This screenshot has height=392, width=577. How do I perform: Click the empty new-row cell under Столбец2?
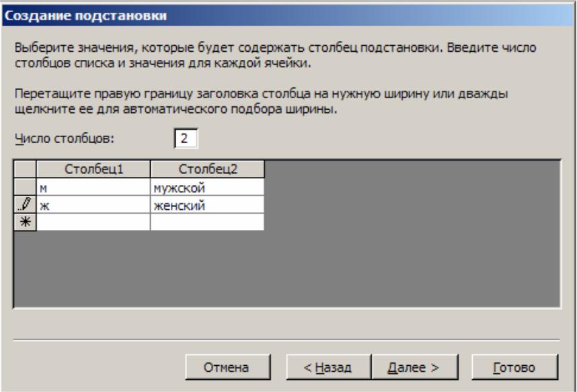click(x=208, y=223)
